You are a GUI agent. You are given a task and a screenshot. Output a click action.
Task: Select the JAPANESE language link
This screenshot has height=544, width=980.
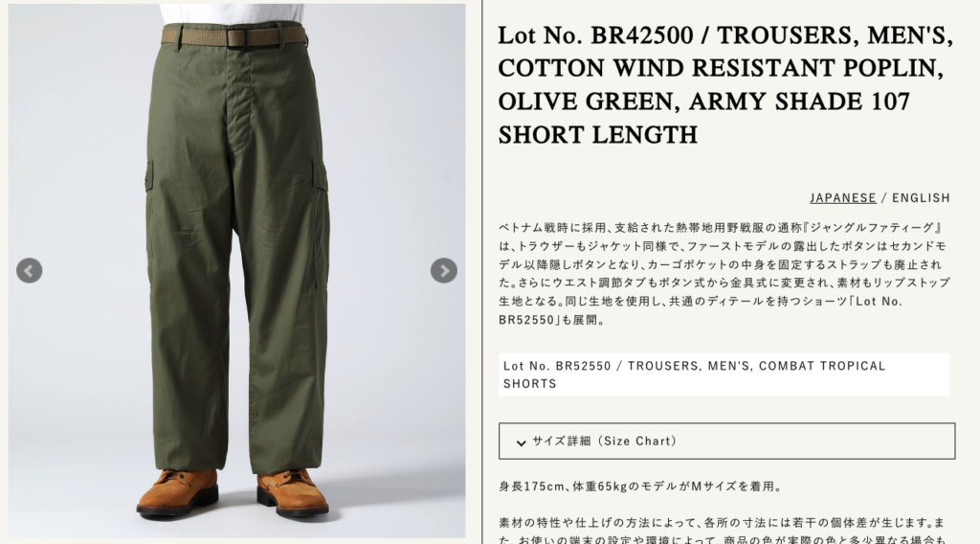tap(842, 198)
